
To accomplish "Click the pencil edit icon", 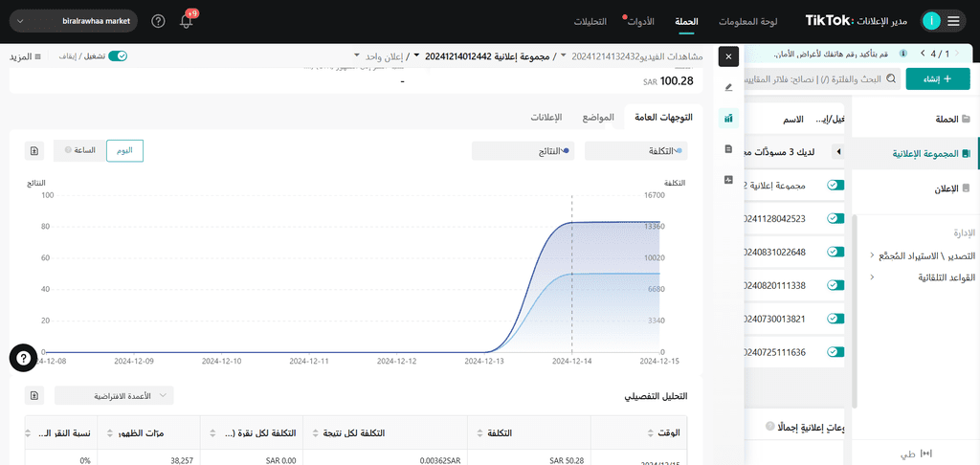I will [728, 87].
